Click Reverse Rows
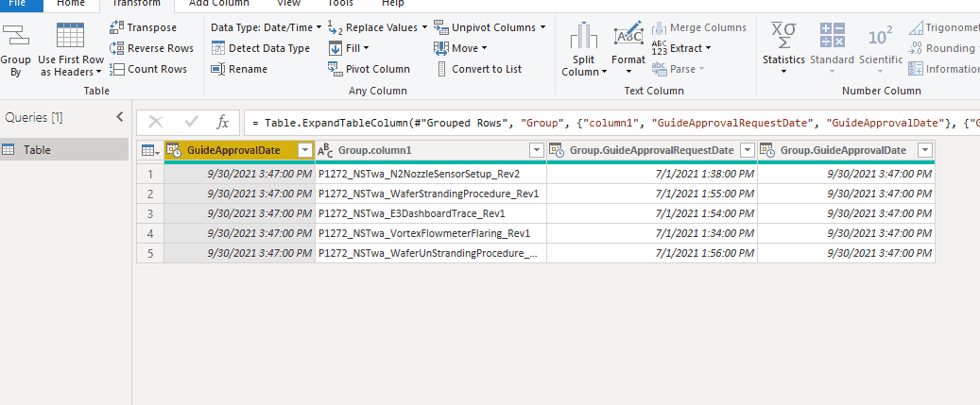The height and width of the screenshot is (405, 980). coord(151,48)
